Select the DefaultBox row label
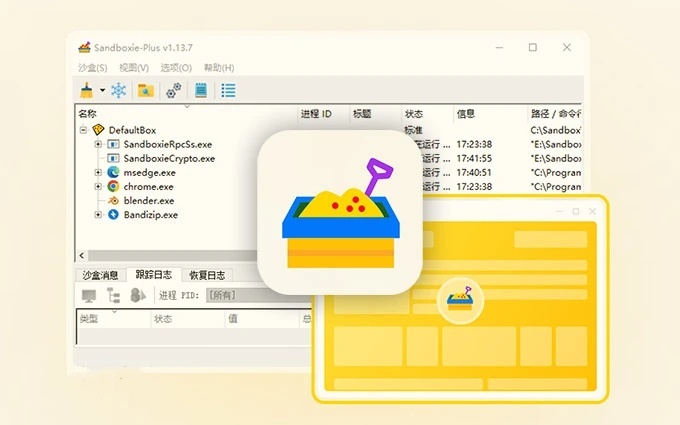 coord(132,130)
